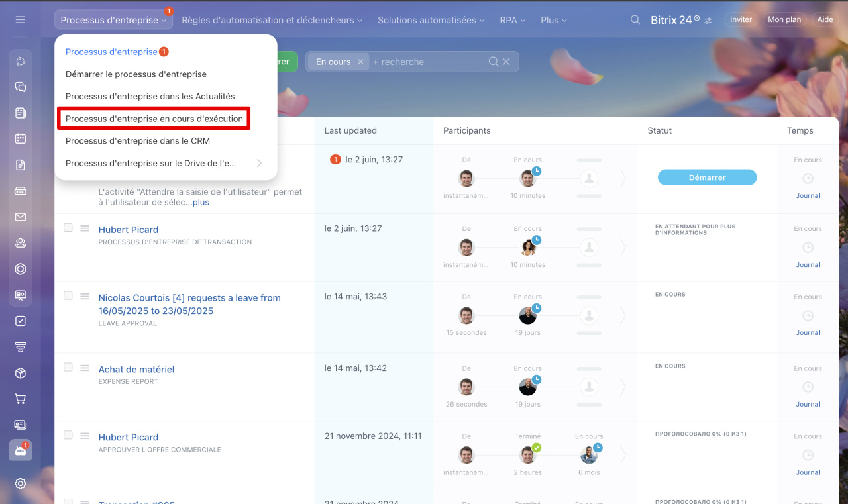The image size is (848, 504).
Task: Open the Drive disk icon in sidebar
Action: point(21,191)
